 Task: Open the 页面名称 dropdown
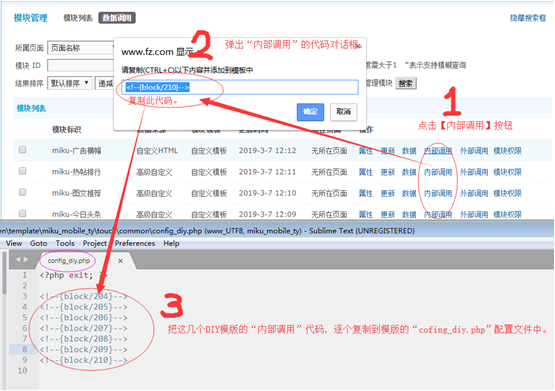click(81, 48)
